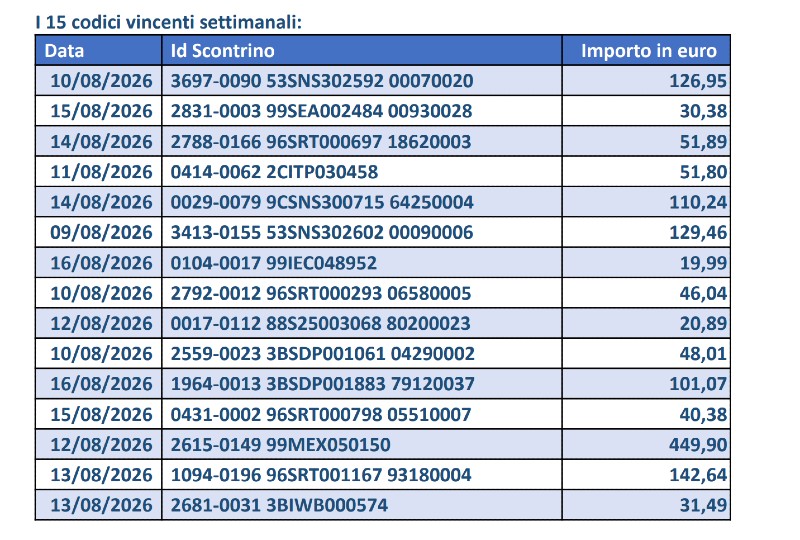
Task: Click the heading I 15 codici vincenti settimanali
Action: coord(168,22)
